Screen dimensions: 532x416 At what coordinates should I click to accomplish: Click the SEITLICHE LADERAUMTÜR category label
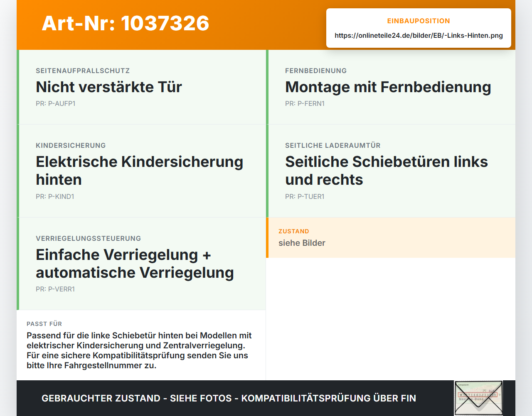[x=333, y=145]
